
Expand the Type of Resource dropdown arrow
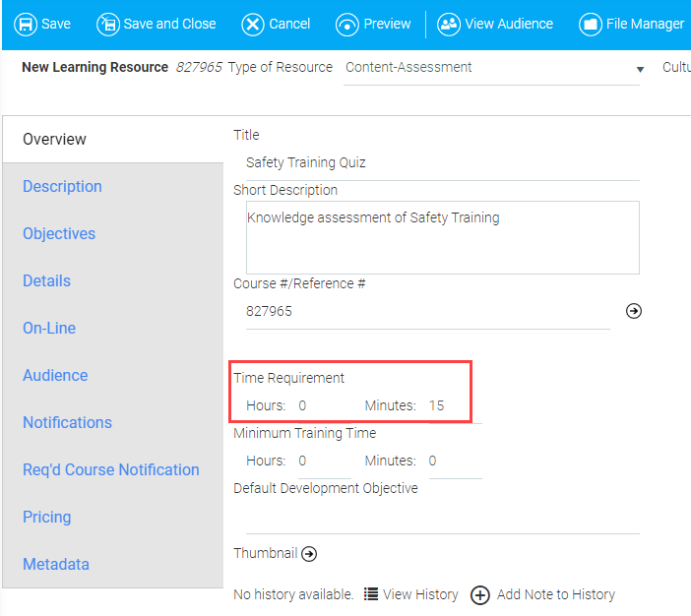640,69
